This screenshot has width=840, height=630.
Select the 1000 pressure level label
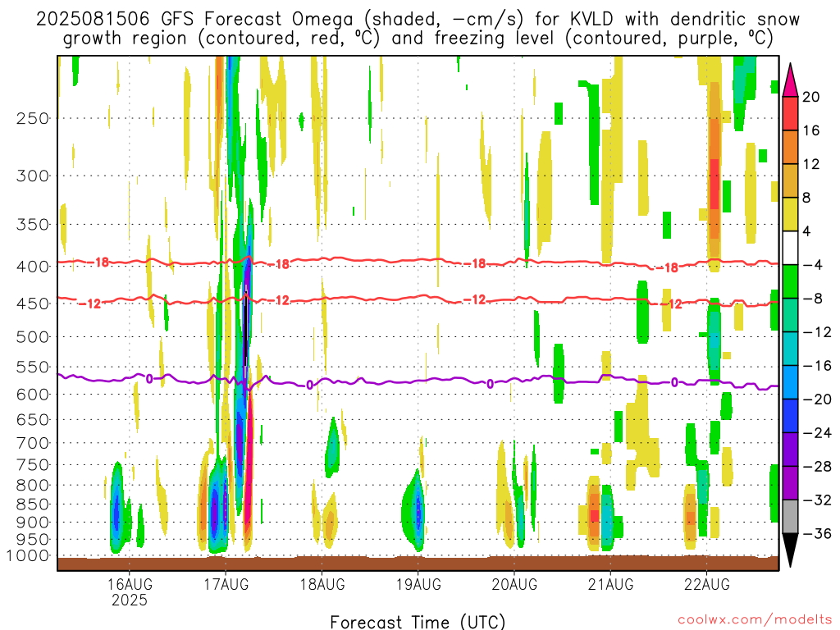click(x=28, y=556)
